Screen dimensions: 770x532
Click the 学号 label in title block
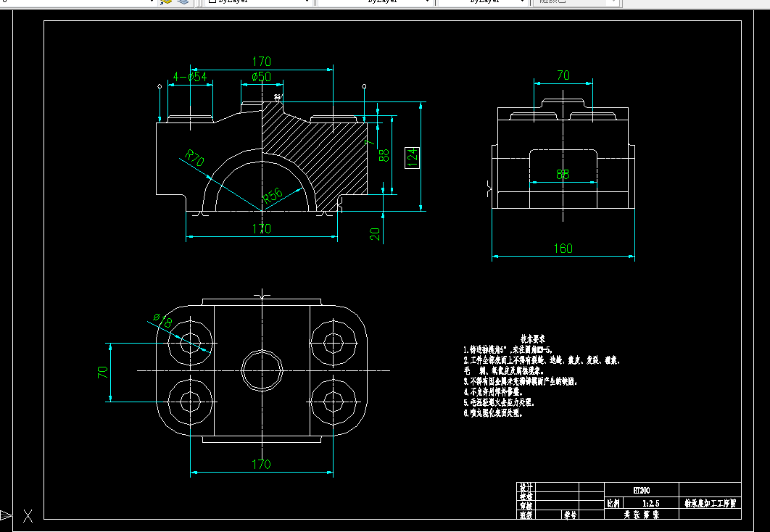pos(570,515)
